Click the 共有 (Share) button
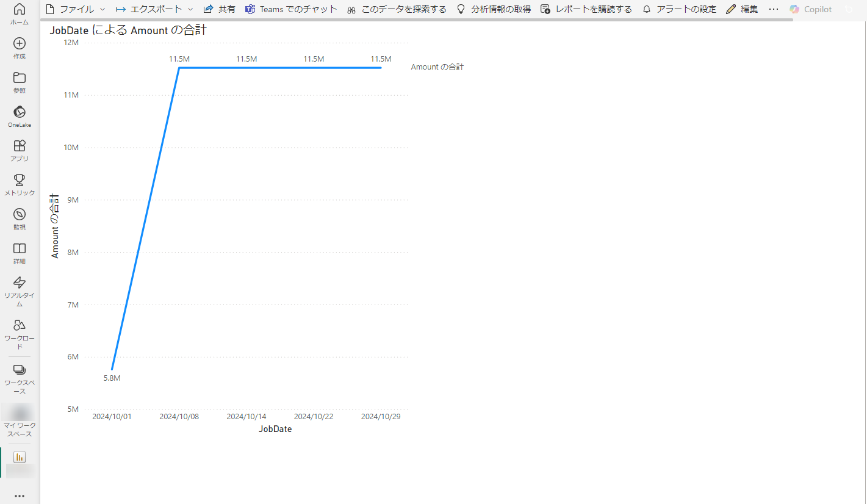Screen dimensions: 867x504 tap(219, 9)
